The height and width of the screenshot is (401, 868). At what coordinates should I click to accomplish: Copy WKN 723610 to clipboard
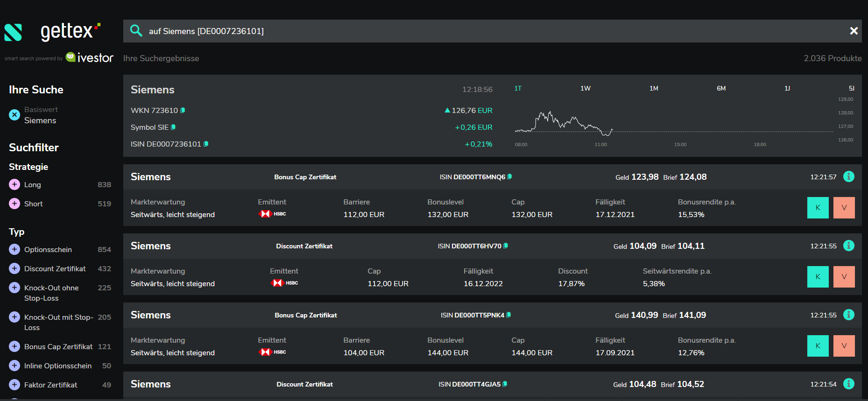point(183,110)
